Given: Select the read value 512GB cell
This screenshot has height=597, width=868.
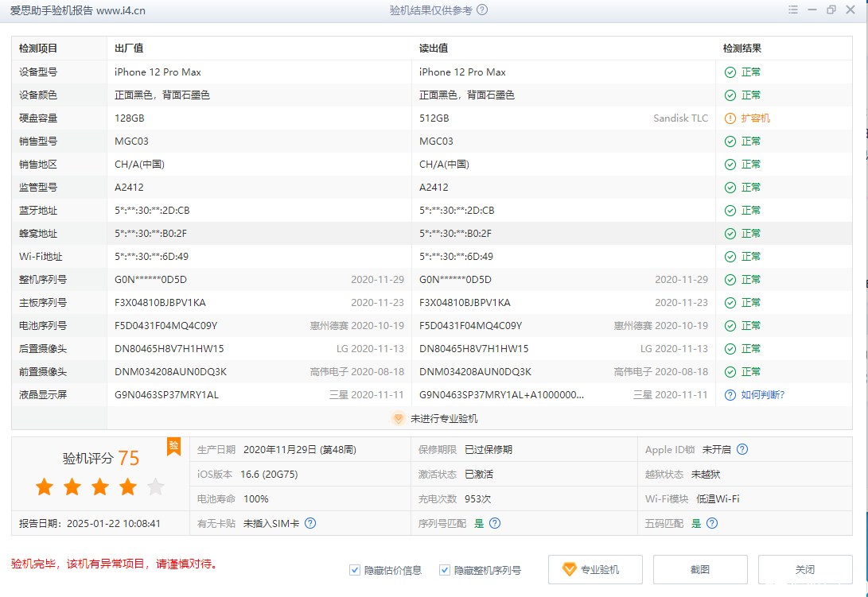Looking at the screenshot, I should click(434, 118).
